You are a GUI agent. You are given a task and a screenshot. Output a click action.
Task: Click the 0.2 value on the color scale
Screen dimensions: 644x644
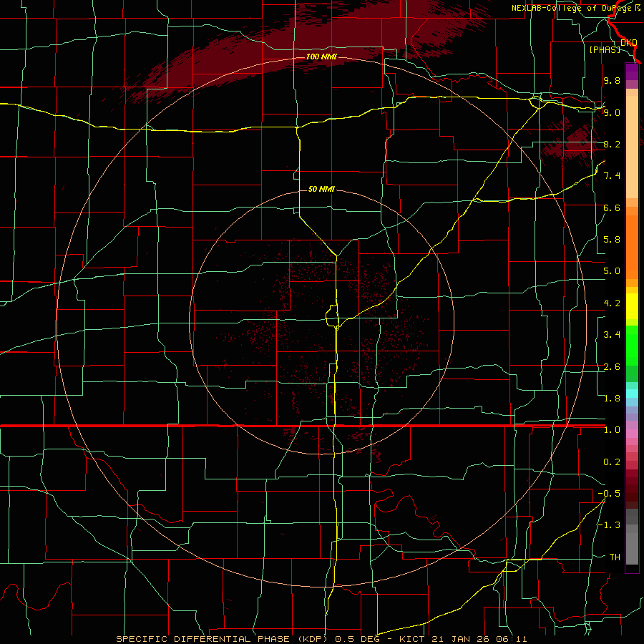coord(612,462)
